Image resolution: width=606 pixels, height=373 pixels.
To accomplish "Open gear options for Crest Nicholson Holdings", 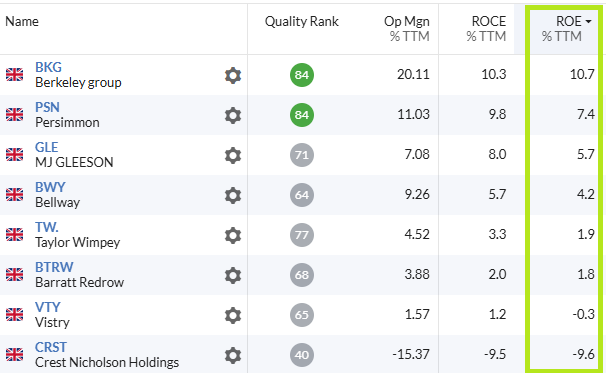I will [233, 355].
